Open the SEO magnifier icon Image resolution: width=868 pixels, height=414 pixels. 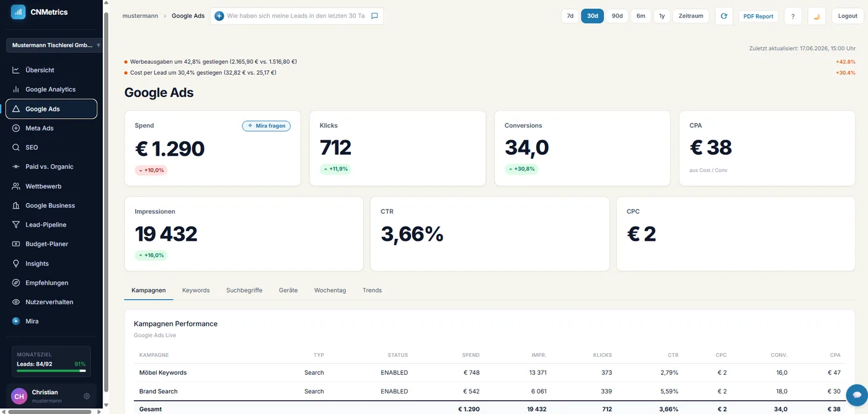point(16,148)
